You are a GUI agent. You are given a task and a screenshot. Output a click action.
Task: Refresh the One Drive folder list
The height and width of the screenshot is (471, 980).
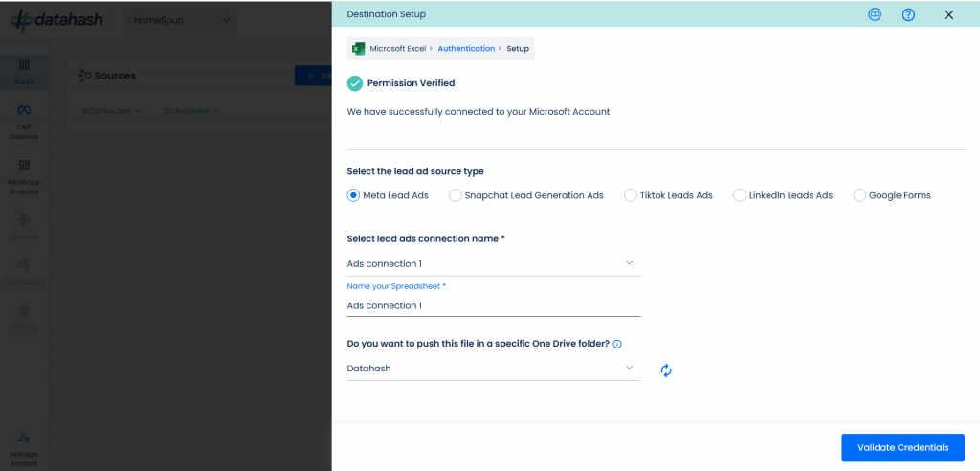666,370
